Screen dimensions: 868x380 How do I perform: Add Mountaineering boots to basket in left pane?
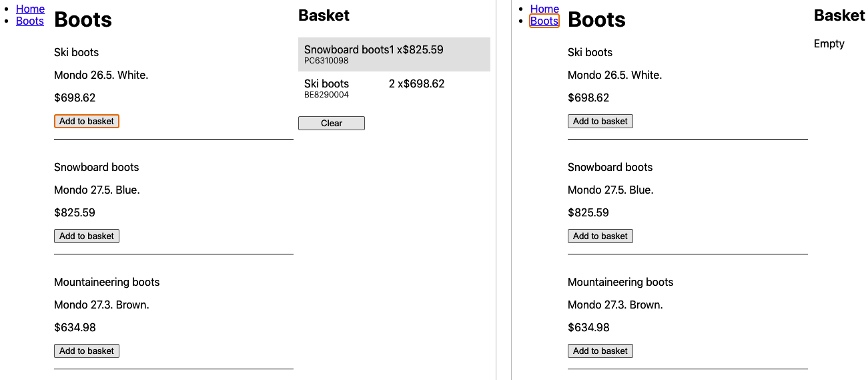tap(87, 351)
